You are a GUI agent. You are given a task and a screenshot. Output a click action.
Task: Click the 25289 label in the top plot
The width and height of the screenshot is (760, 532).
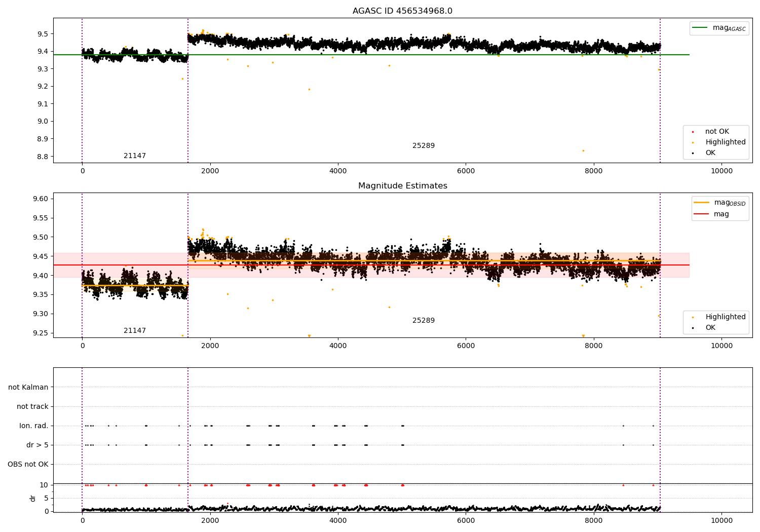pos(424,146)
